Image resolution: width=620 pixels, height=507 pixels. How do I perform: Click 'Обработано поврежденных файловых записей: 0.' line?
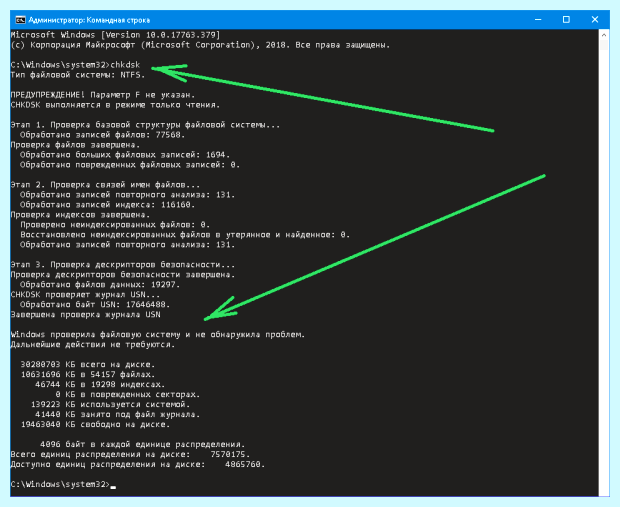point(130,165)
